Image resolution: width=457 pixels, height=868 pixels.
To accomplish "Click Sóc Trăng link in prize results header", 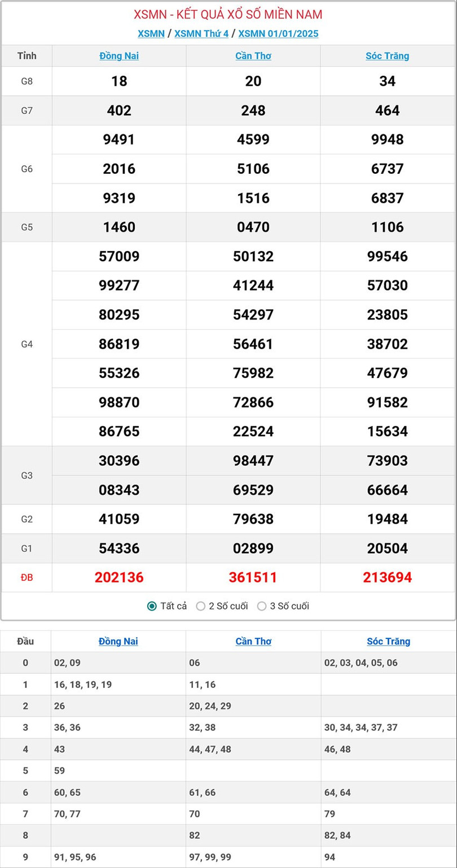I will click(388, 56).
